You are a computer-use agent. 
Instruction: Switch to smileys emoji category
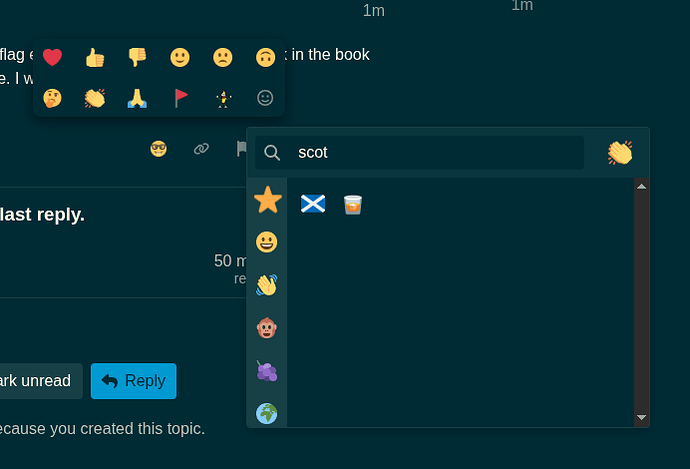point(267,242)
